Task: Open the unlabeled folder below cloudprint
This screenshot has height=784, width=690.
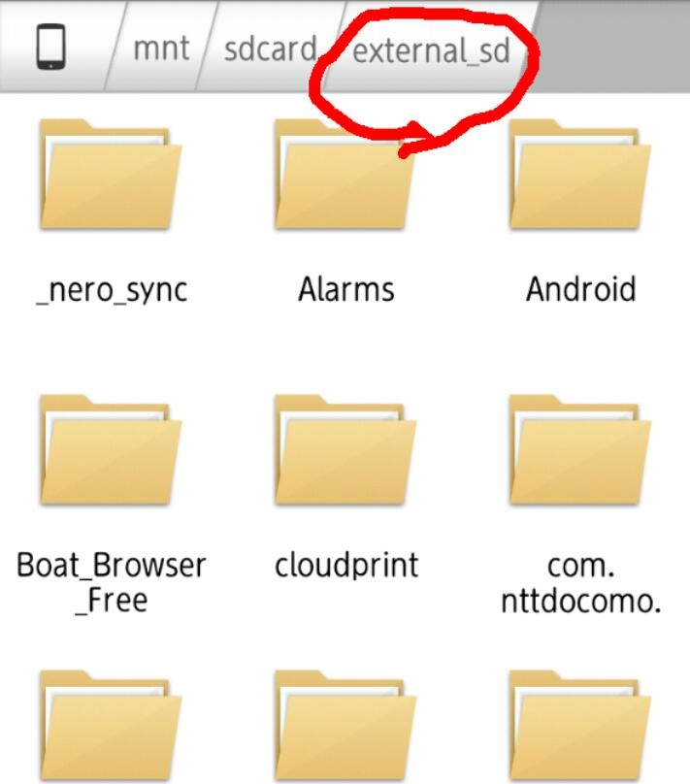Action: [x=345, y=727]
